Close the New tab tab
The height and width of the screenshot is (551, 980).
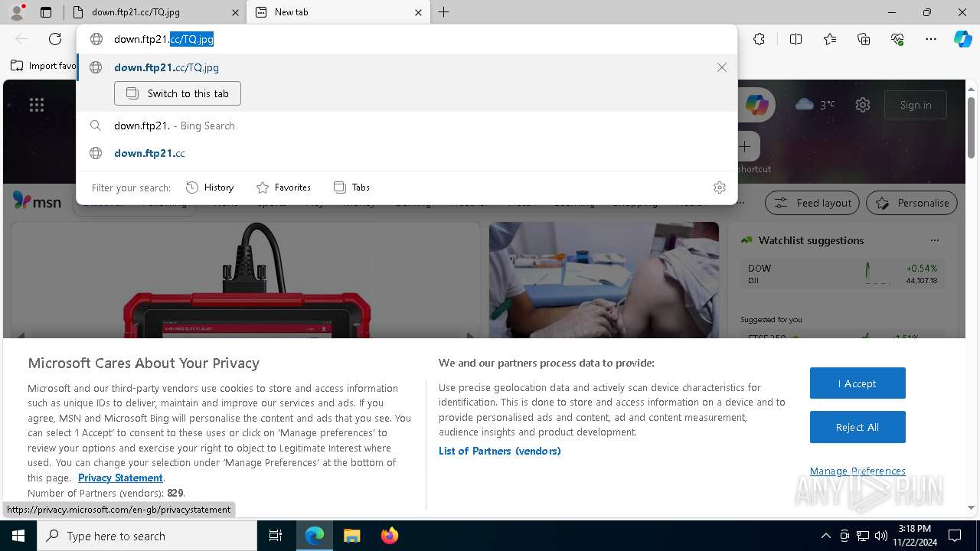pyautogui.click(x=418, y=12)
